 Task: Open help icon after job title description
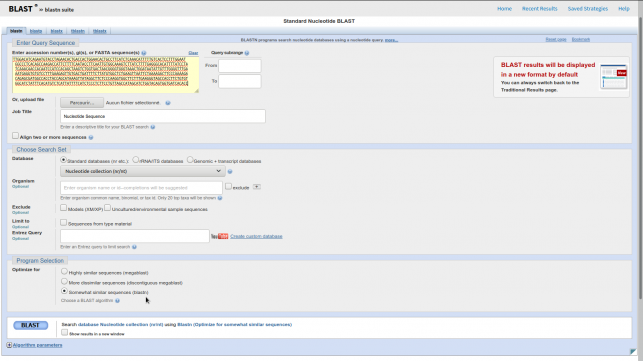153,127
